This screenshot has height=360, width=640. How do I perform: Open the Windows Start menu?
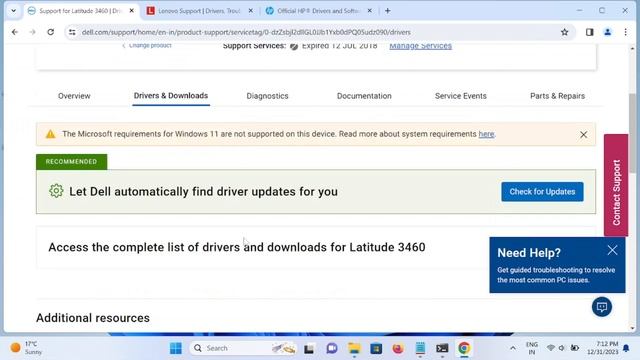pyautogui.click(x=176, y=348)
